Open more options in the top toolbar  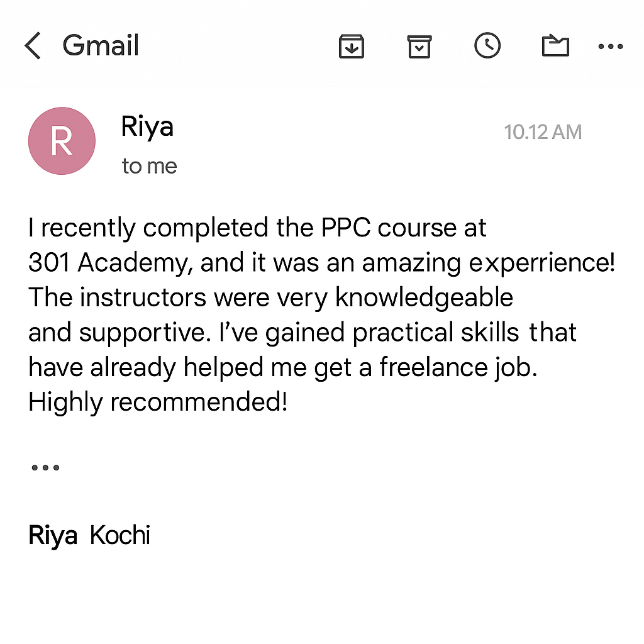coord(611,47)
